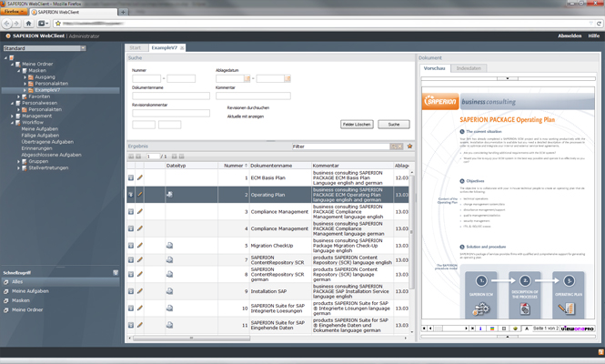Click the blue info icon in viewer toolbar

(480, 329)
